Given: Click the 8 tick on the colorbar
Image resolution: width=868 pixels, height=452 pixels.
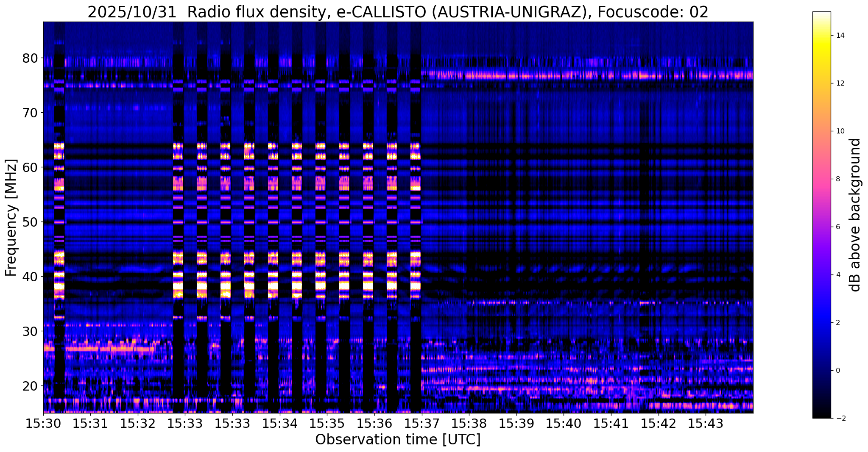Looking at the screenshot, I should [x=838, y=179].
